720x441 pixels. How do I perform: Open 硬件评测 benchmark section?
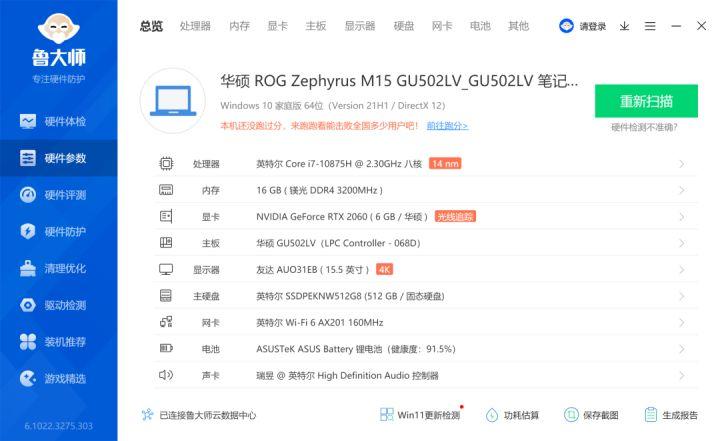58,195
